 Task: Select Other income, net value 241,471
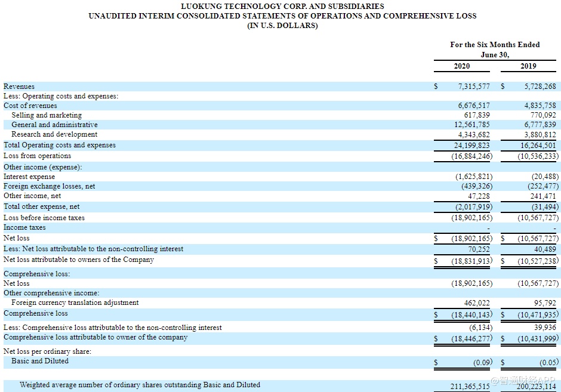(x=543, y=196)
